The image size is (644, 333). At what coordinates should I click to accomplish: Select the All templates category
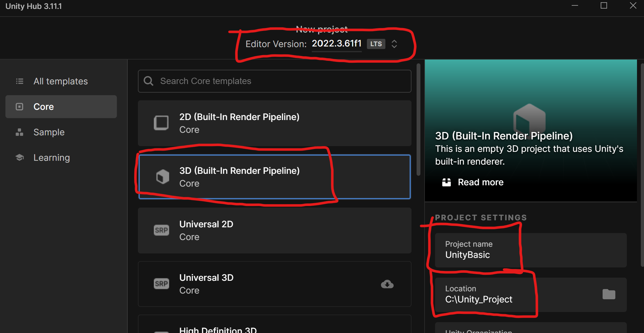(61, 81)
